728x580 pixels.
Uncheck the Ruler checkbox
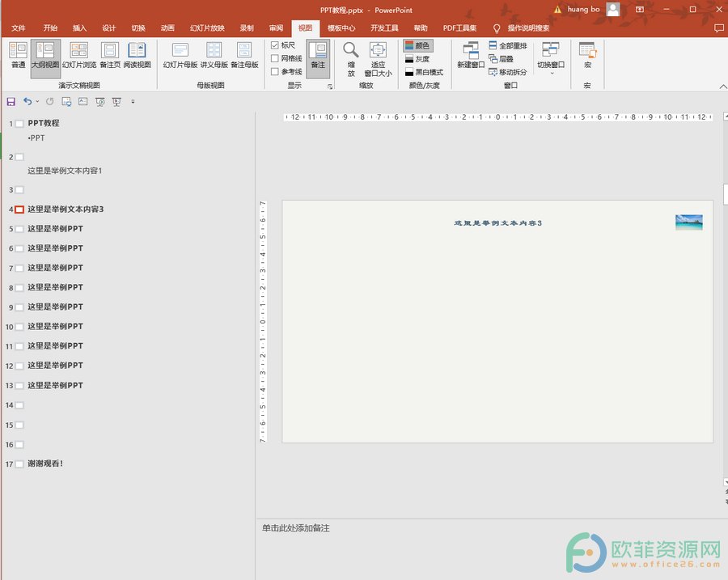[274, 45]
